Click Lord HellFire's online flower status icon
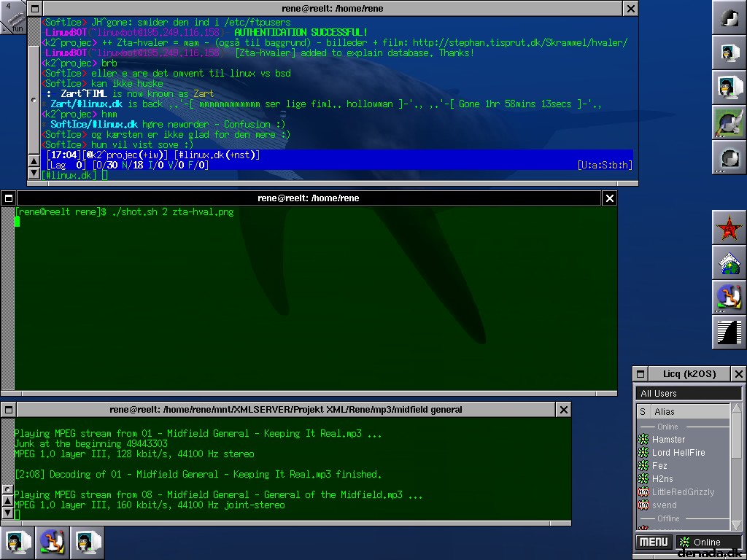This screenshot has height=560, width=747. click(x=643, y=452)
